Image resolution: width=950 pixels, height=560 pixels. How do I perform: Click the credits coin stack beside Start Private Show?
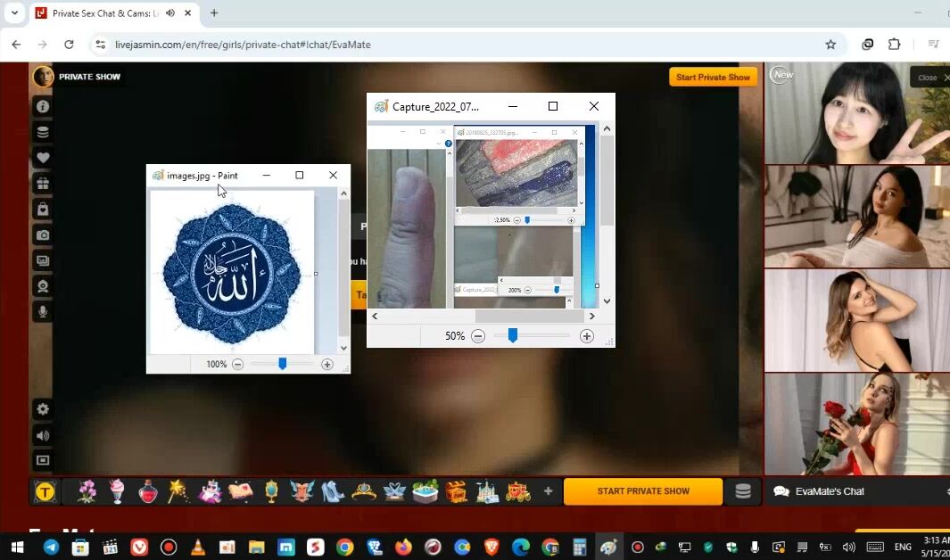coord(742,491)
